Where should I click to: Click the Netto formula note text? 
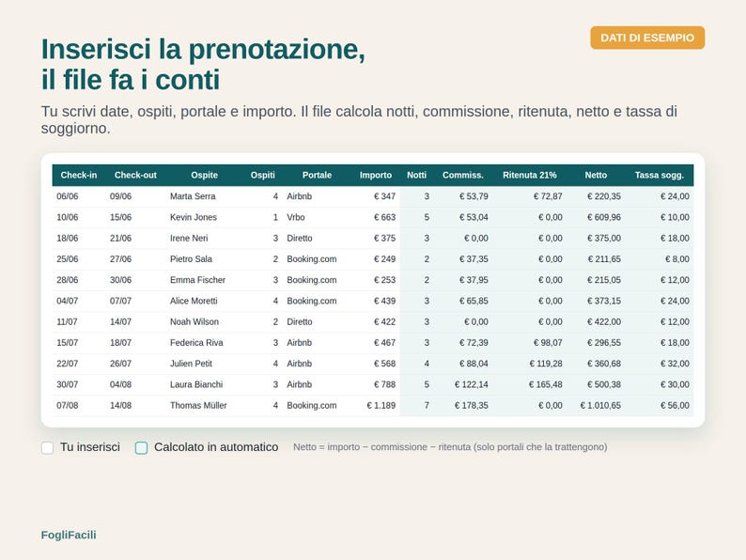[x=450, y=446]
